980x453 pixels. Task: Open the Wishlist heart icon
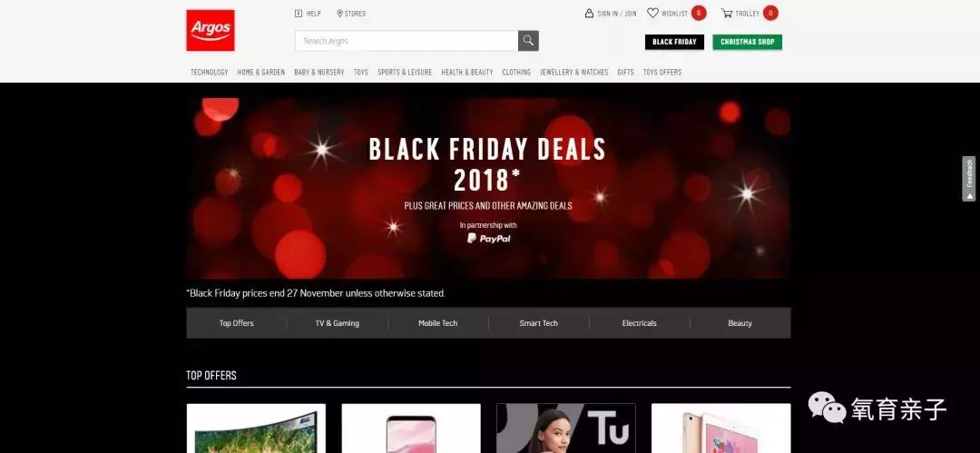click(652, 13)
